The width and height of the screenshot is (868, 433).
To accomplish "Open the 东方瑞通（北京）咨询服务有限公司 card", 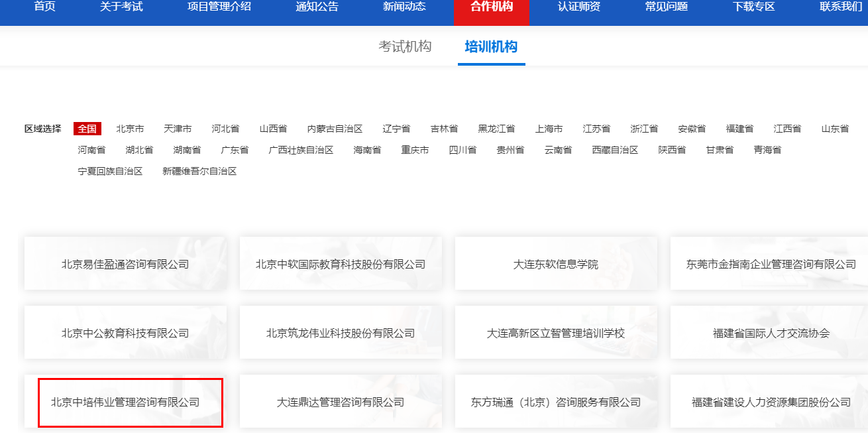I will tap(556, 401).
